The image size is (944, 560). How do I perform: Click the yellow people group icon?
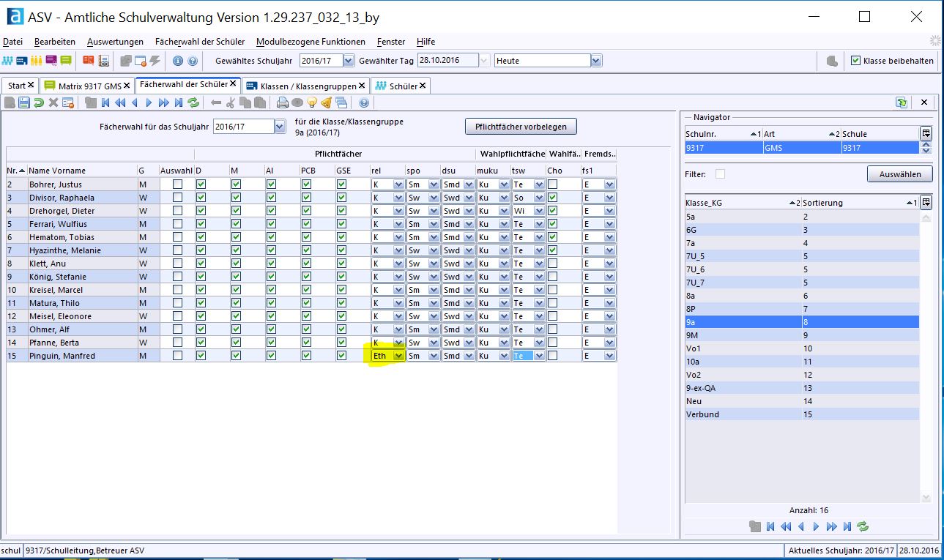pyautogui.click(x=37, y=61)
